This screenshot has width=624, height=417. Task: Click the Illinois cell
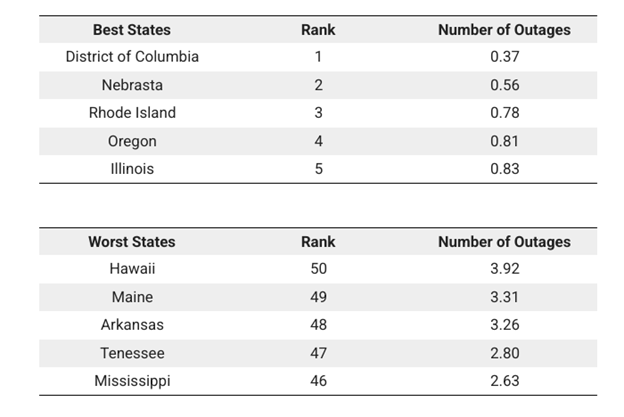[132, 169]
